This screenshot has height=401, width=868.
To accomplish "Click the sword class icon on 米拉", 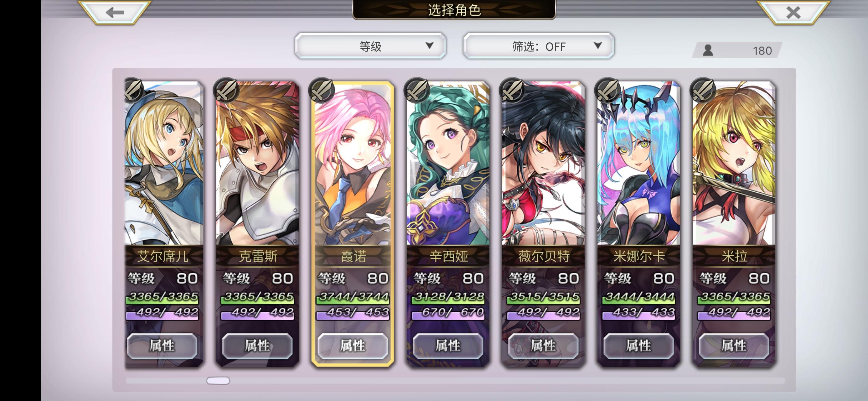I will coord(703,90).
